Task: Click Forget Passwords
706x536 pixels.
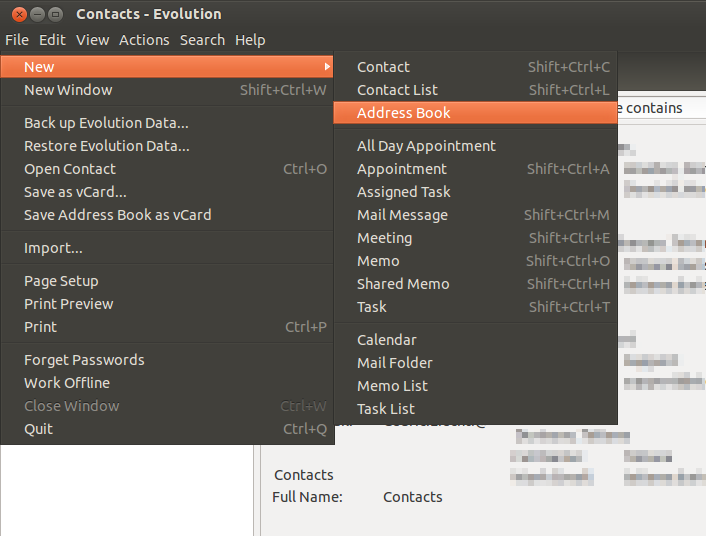Action: (84, 360)
